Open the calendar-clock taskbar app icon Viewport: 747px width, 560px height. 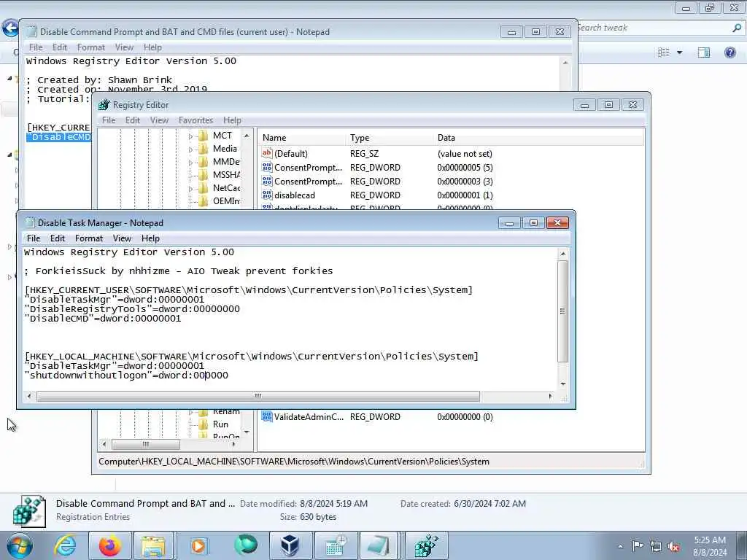coord(336,545)
